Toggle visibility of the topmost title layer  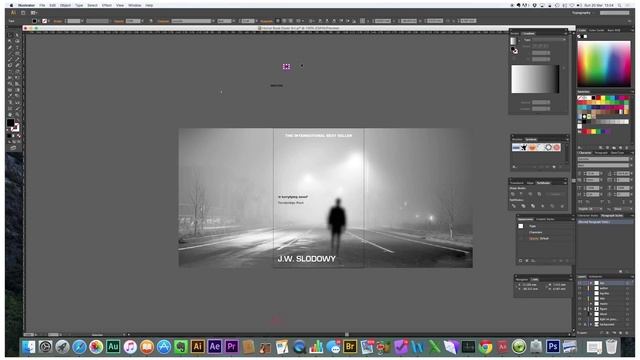580,283
